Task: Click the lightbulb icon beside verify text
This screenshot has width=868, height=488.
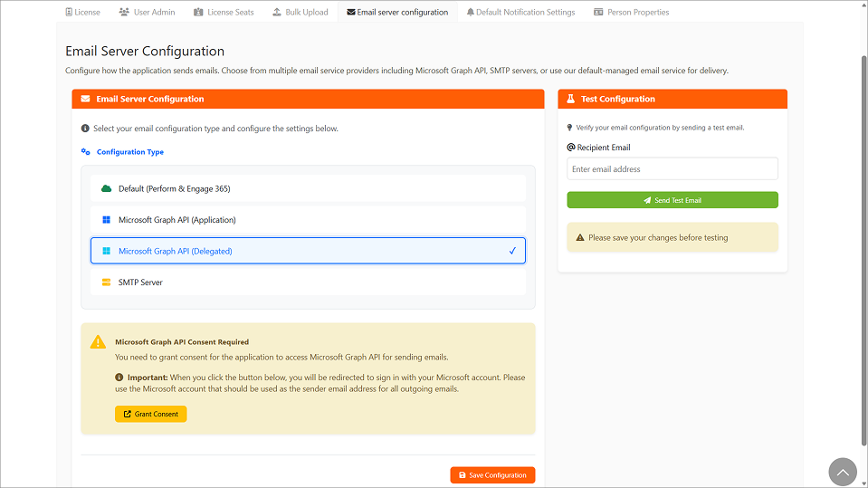Action: pyautogui.click(x=569, y=128)
